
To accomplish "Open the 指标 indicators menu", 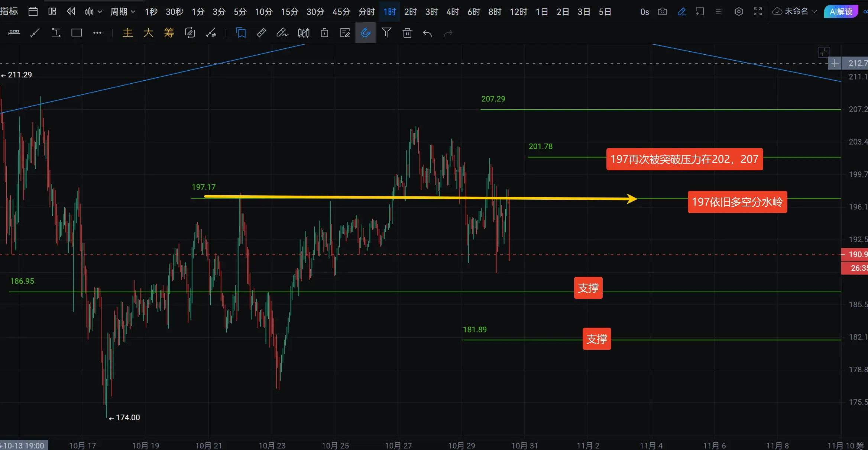I will click(x=9, y=12).
